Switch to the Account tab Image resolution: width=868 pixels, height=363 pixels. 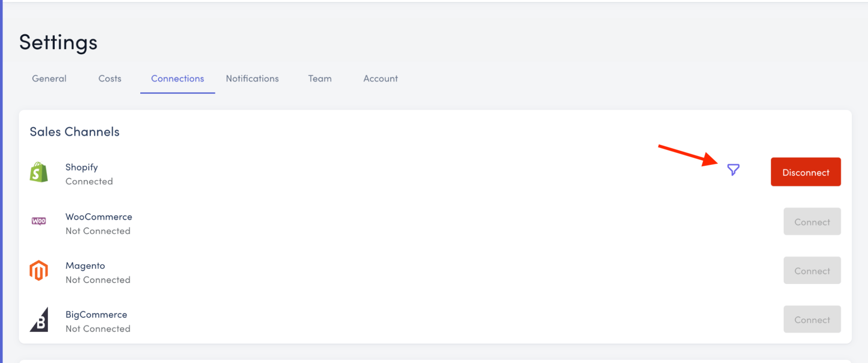pos(380,79)
